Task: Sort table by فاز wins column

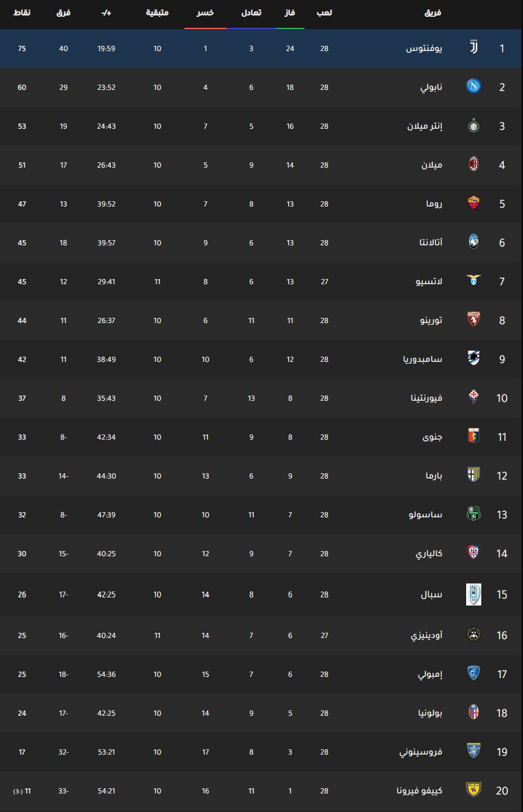Action: tap(290, 13)
